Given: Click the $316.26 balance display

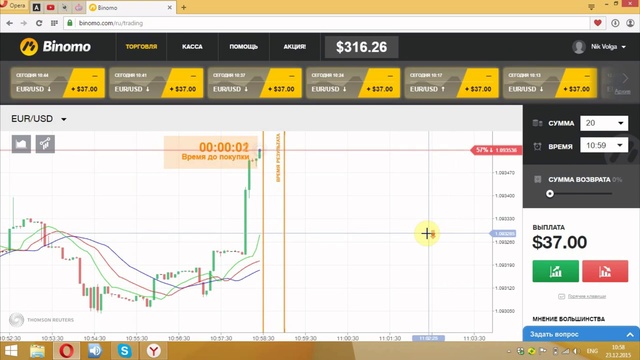Looking at the screenshot, I should point(361,47).
